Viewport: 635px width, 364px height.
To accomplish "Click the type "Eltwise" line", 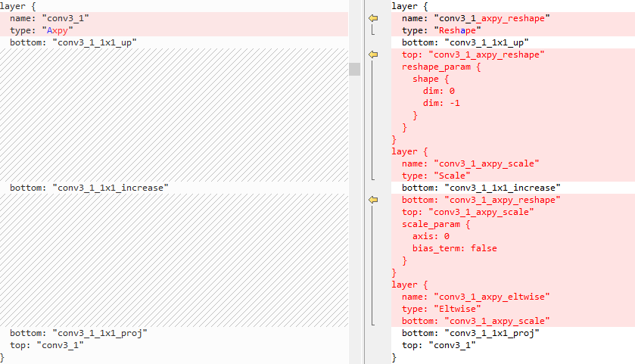I will (x=441, y=309).
